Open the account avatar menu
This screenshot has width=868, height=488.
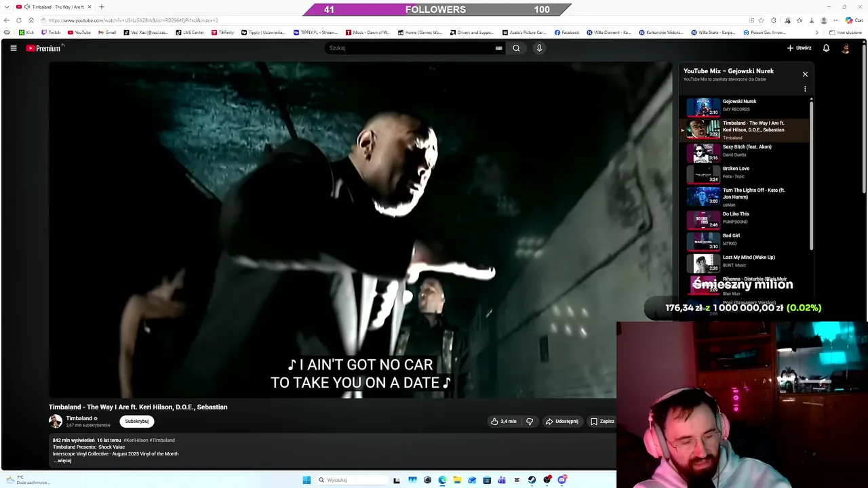point(846,48)
